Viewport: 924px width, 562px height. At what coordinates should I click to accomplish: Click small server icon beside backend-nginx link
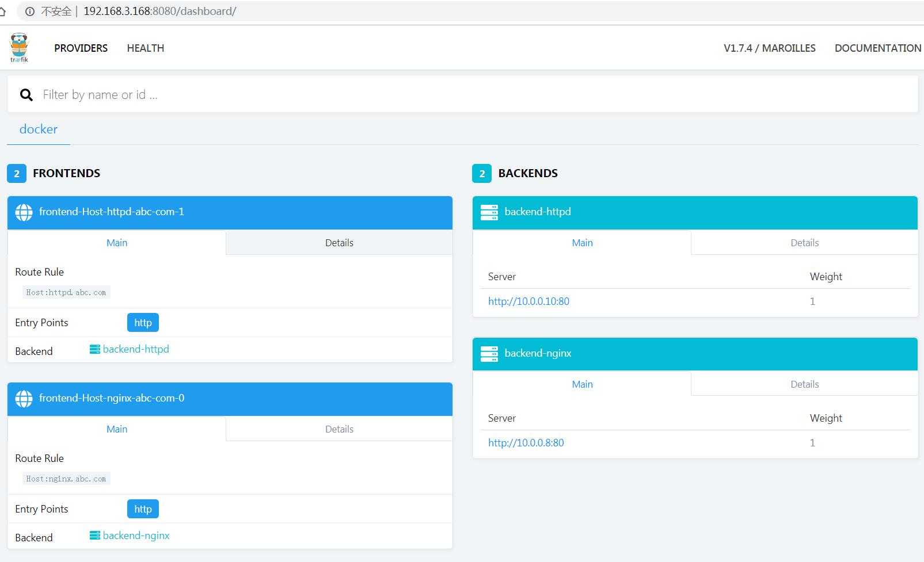(x=95, y=536)
